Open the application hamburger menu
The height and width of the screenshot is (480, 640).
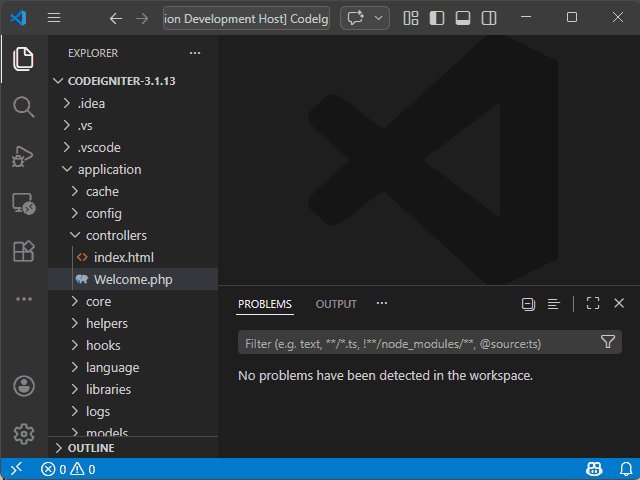pos(54,18)
